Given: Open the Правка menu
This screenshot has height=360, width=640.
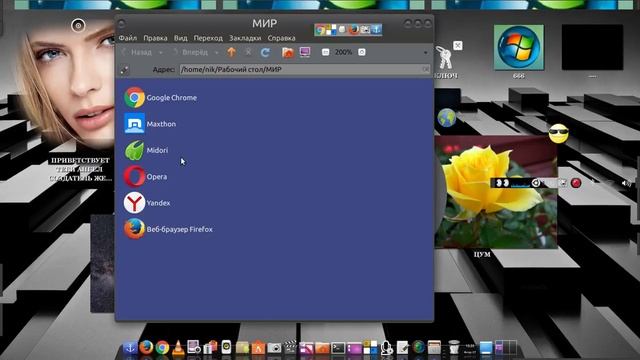Looking at the screenshot, I should tap(155, 38).
